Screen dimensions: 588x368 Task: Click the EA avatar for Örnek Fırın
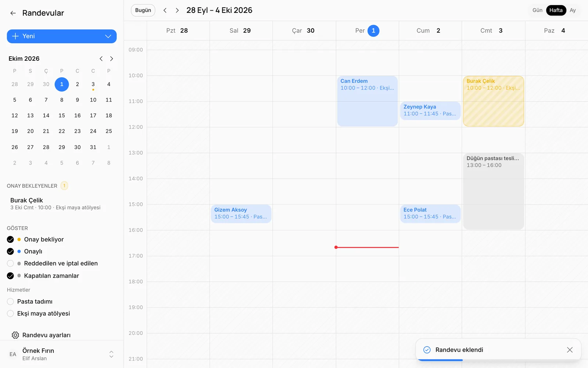[13, 354]
